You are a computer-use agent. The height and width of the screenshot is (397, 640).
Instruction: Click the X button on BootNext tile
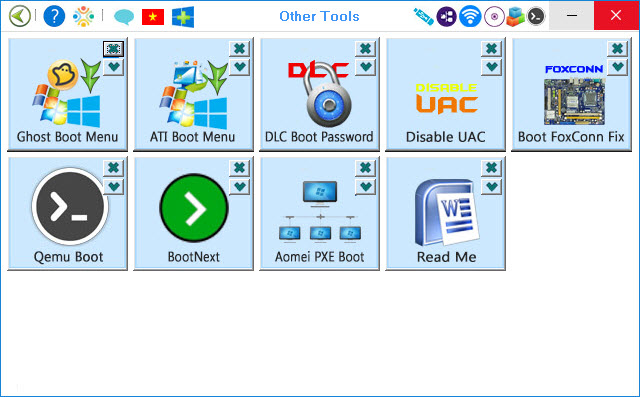pos(240,168)
